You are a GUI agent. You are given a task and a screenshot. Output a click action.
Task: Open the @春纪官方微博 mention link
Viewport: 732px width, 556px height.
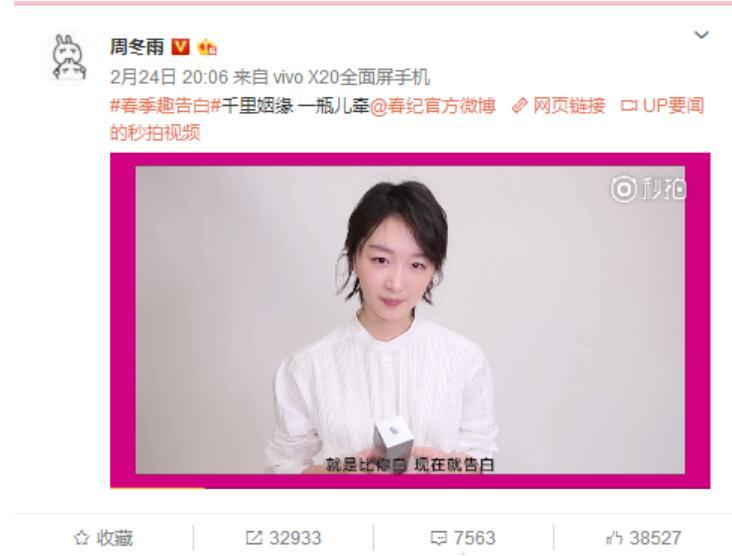[432, 106]
